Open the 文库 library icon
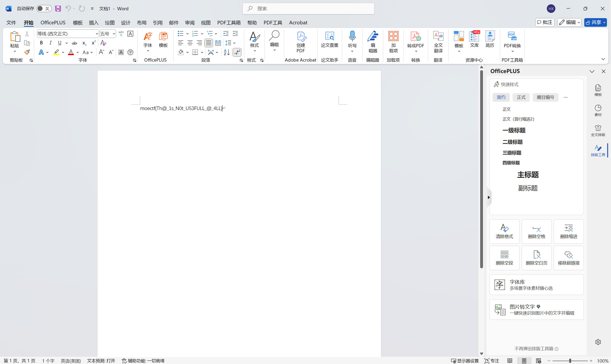 click(x=474, y=39)
